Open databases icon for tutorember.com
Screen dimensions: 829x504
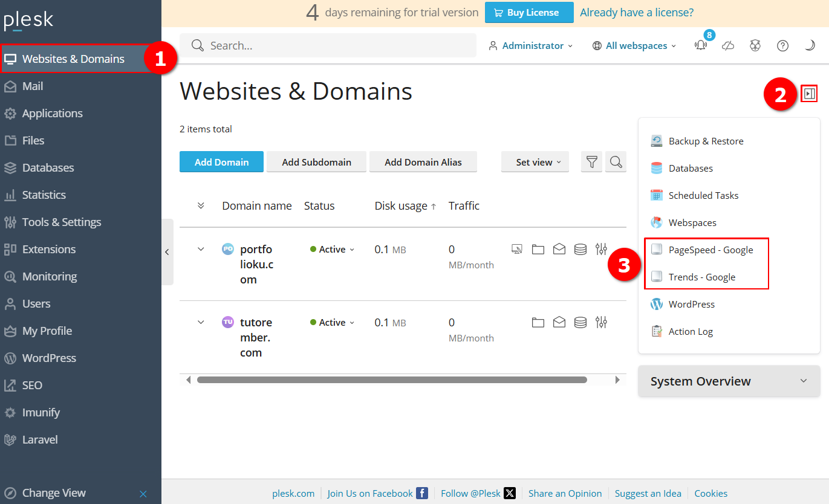pyautogui.click(x=580, y=322)
